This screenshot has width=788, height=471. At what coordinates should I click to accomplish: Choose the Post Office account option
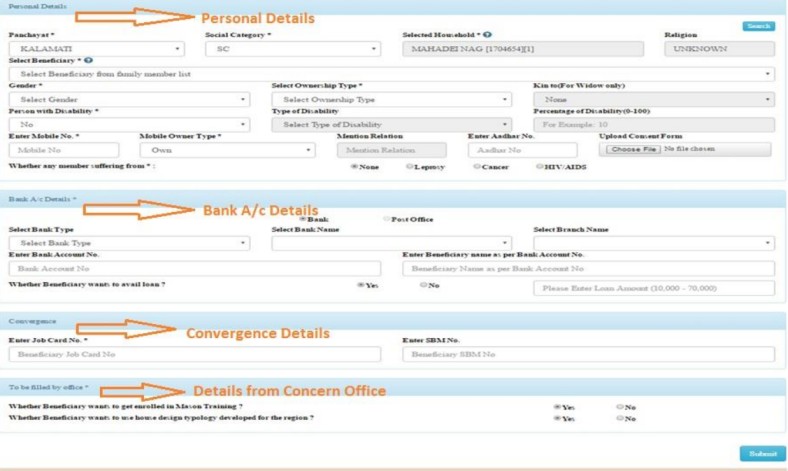tap(387, 219)
